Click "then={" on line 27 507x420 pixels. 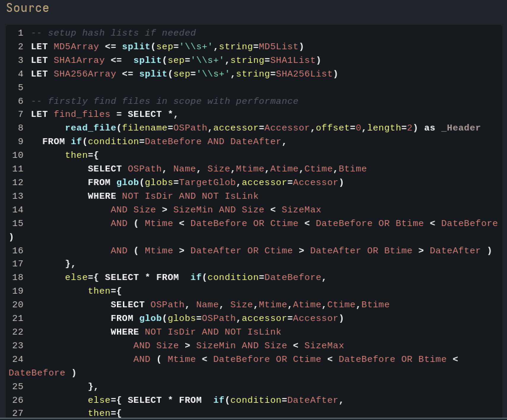(x=105, y=413)
